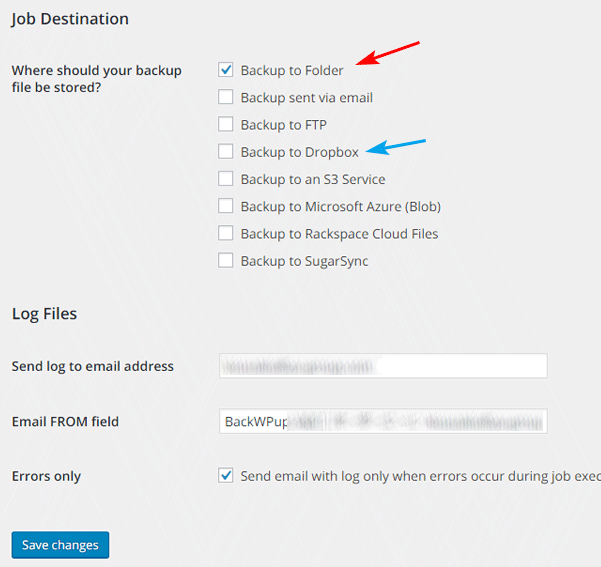This screenshot has width=601, height=567.
Task: Click the Job Destination heading
Action: tap(70, 19)
